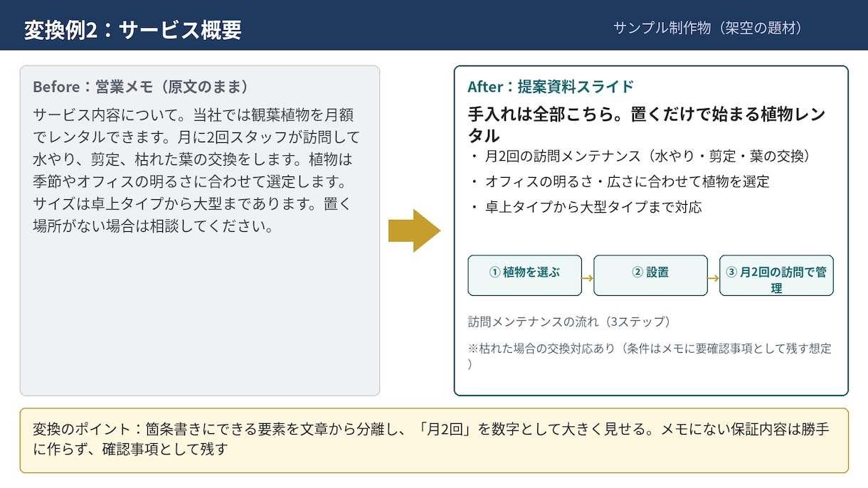Click caption 訪問メンテナンスの流れ(3ステップ)
868x488 pixels.
click(569, 322)
